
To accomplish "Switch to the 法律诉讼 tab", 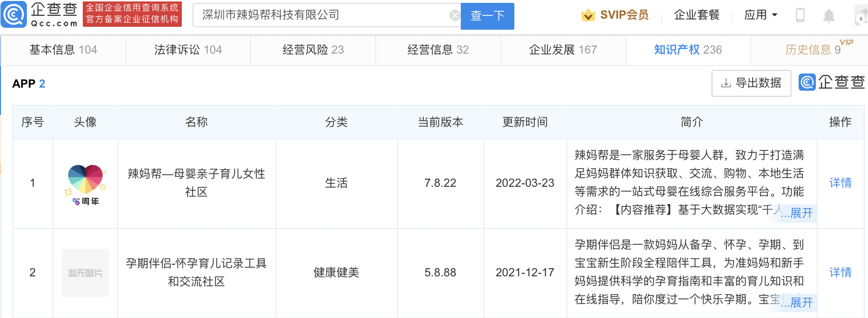I will click(188, 50).
